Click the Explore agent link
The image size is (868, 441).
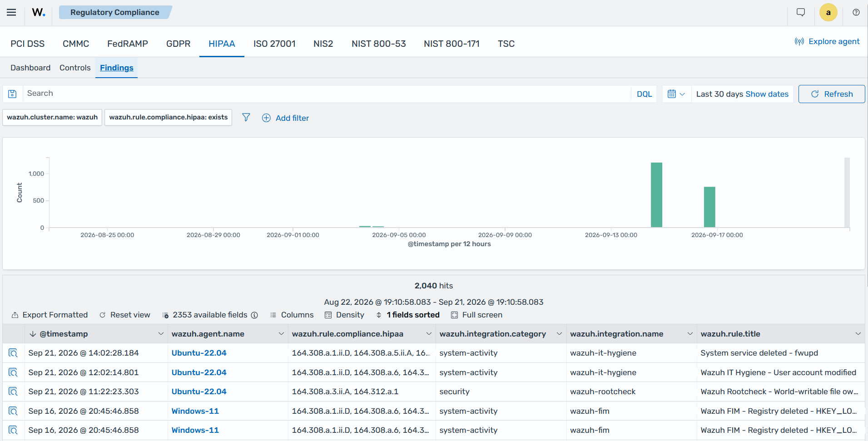827,41
